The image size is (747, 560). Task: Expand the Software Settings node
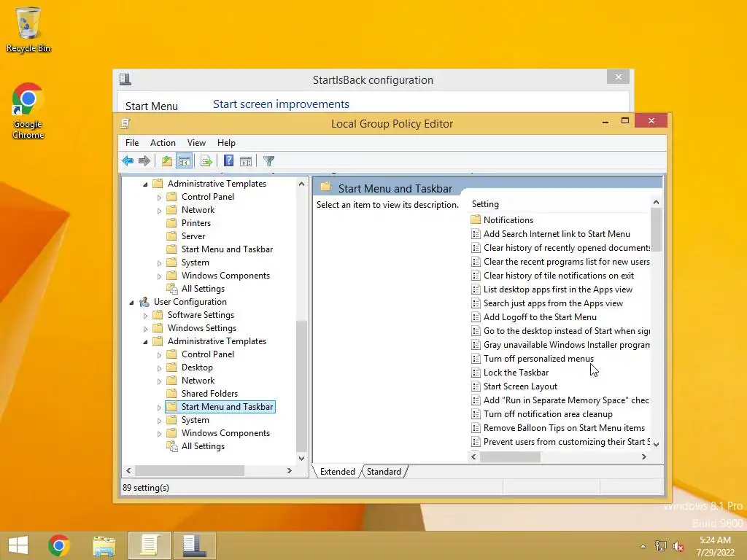[x=145, y=315]
